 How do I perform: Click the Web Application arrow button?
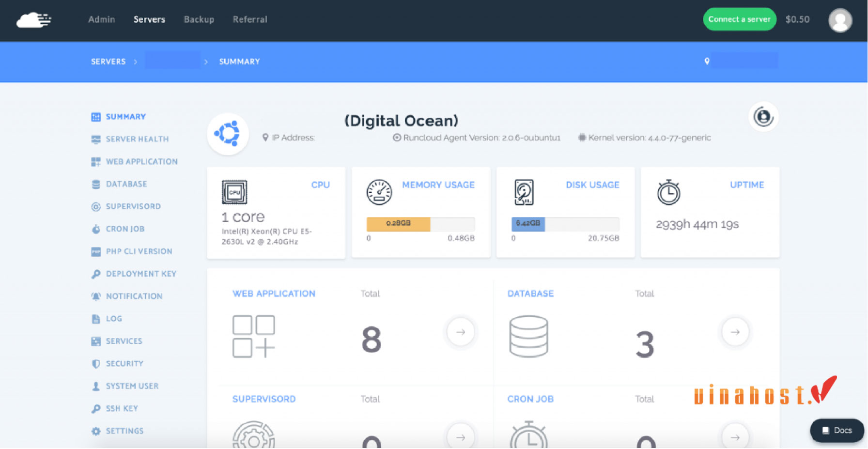(x=461, y=332)
